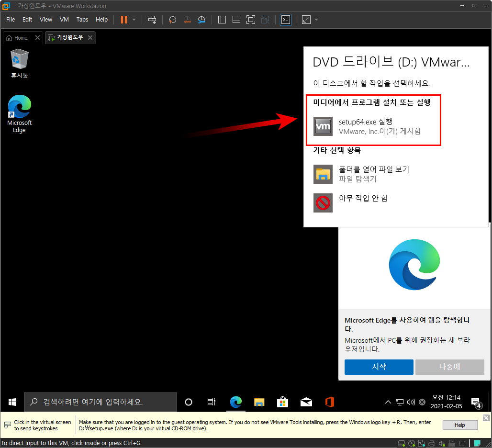The width and height of the screenshot is (492, 448).
Task: Close the VMware Tools hint bar
Action: point(486,417)
